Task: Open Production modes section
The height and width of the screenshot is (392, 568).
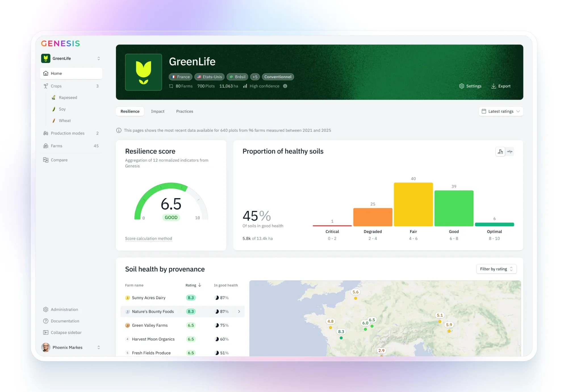Action: coord(71,133)
